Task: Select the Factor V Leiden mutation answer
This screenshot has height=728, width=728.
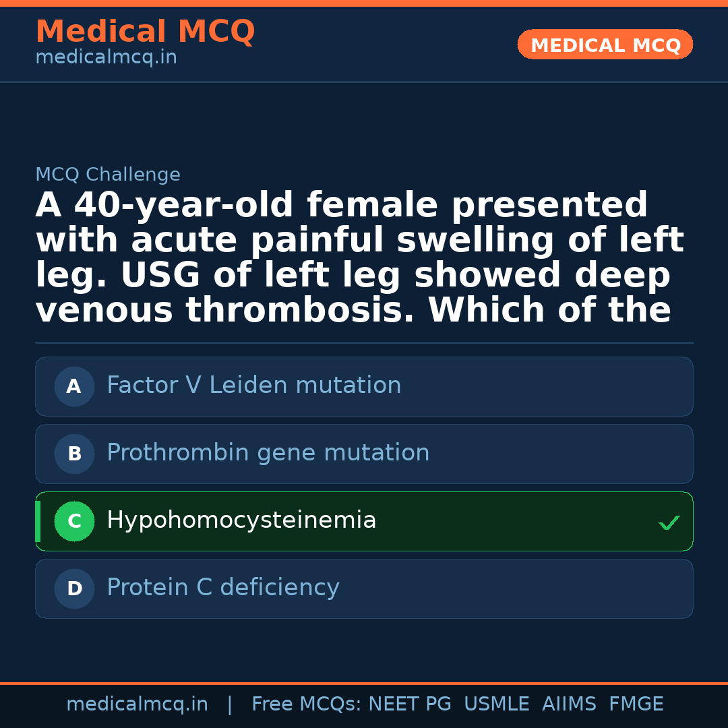Action: [254, 386]
